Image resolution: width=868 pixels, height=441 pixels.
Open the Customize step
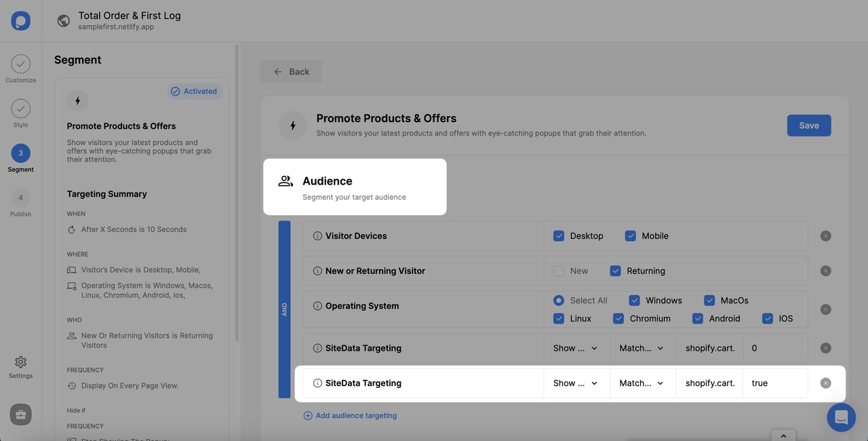click(x=20, y=69)
